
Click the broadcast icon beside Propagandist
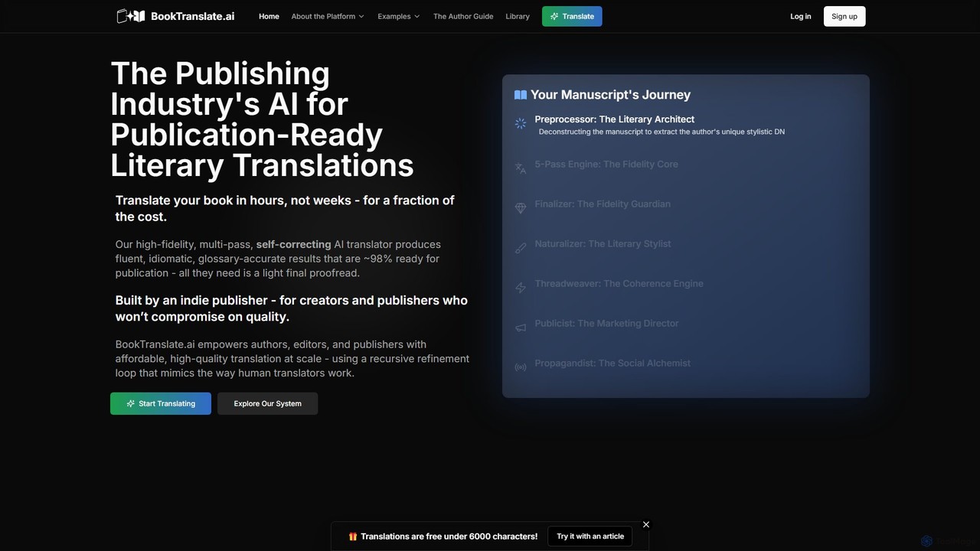521,367
